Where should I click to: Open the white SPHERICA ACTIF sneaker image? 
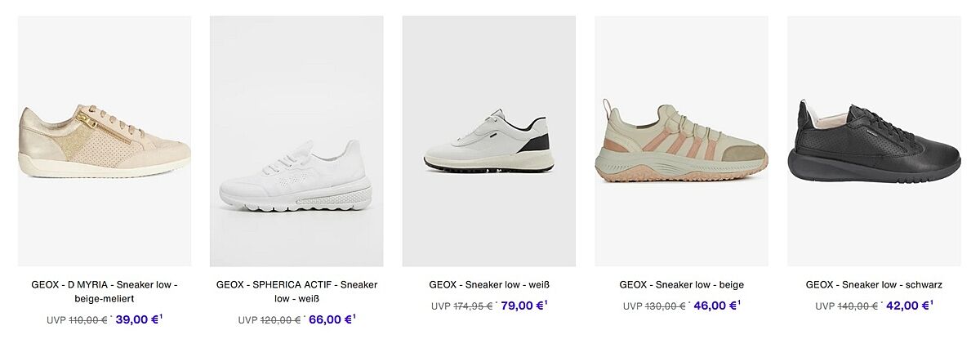click(x=296, y=141)
